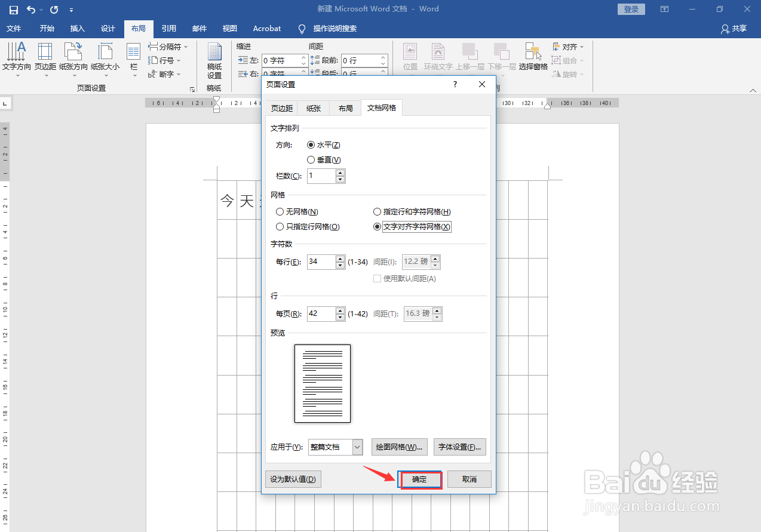Open 绘图网格 settings
The height and width of the screenshot is (532, 761).
coord(399,447)
